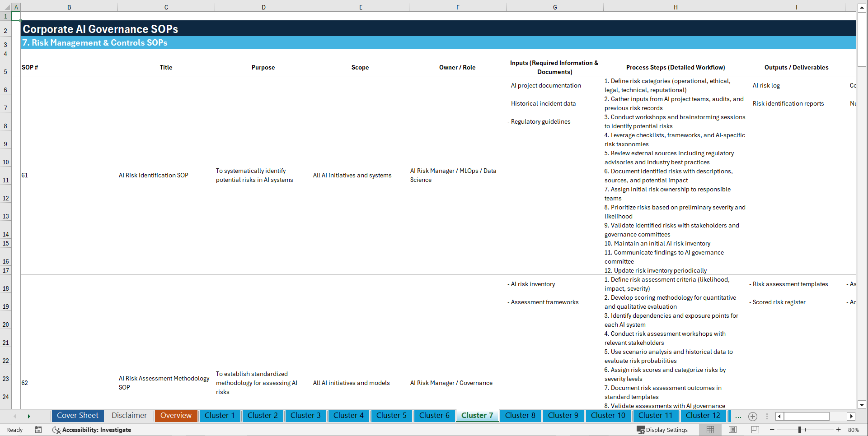Switch to the Cover Sheet tab
Viewport: 868px width, 436px height.
(77, 416)
